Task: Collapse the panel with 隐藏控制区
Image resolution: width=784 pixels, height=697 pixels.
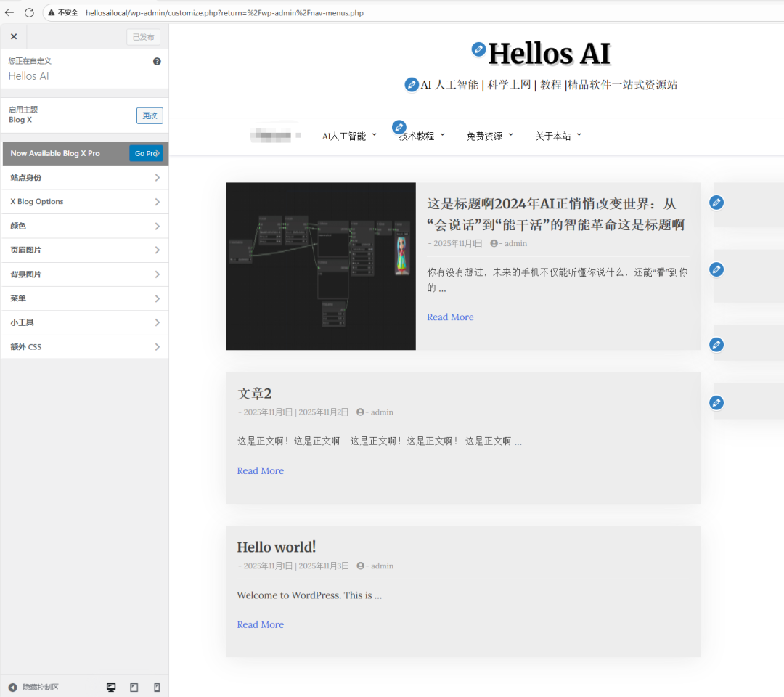Action: click(x=34, y=687)
